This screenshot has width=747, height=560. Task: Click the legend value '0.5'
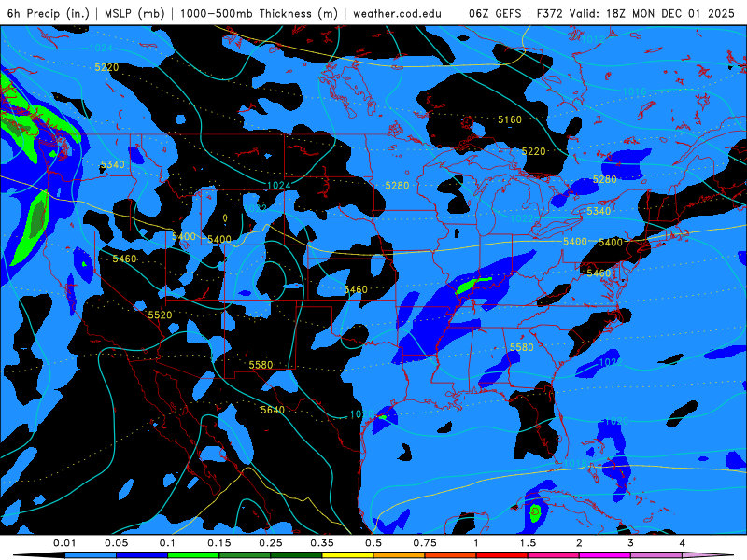[x=373, y=543]
